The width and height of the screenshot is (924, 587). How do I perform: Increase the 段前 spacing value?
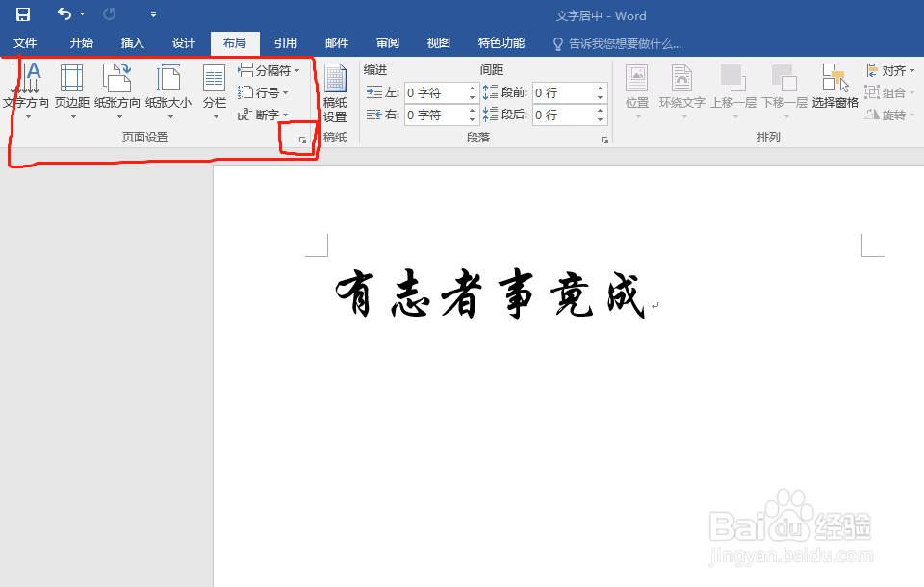[600, 89]
